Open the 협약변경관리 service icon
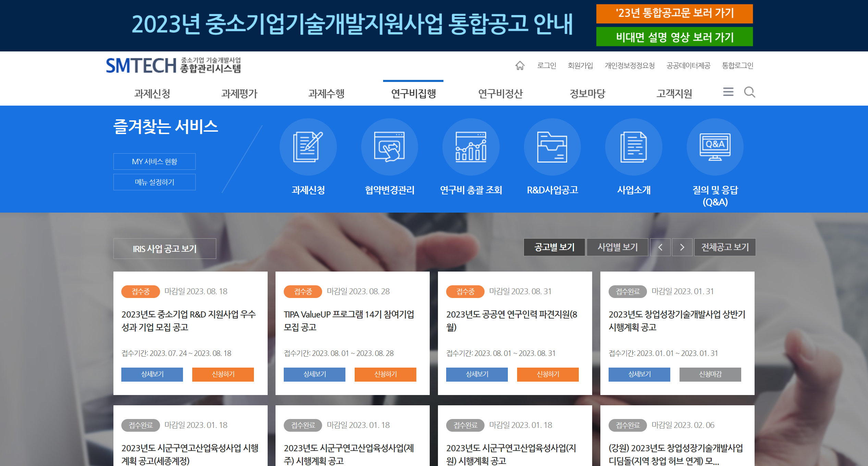The height and width of the screenshot is (466, 868). (x=389, y=147)
